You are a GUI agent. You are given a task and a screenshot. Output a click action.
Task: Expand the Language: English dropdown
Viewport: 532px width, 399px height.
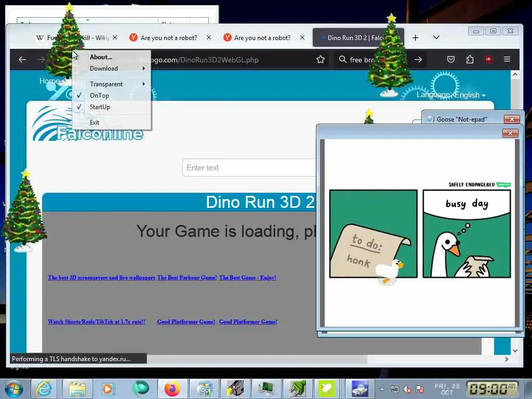tap(451, 95)
